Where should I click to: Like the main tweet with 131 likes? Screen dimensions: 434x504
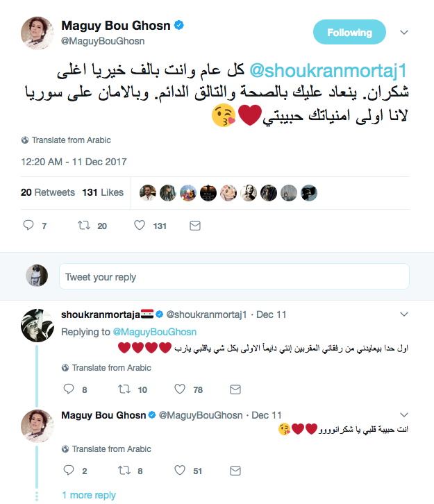(x=139, y=226)
